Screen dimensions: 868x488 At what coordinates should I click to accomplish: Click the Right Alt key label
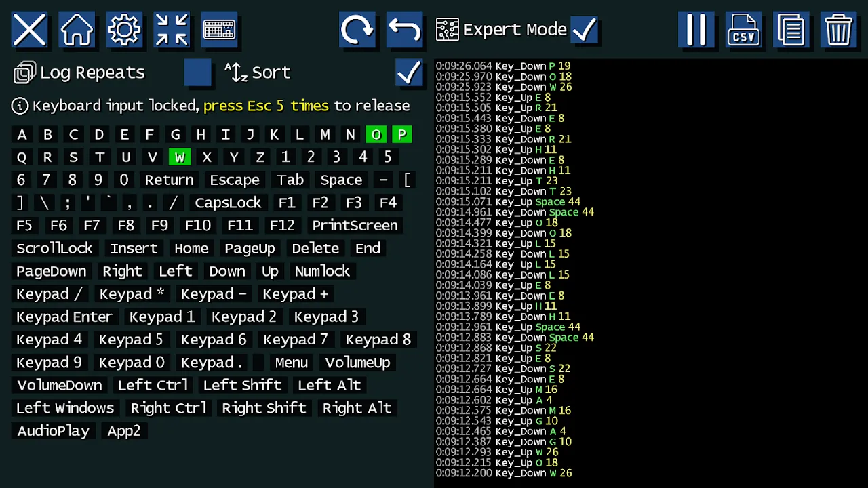coord(357,408)
